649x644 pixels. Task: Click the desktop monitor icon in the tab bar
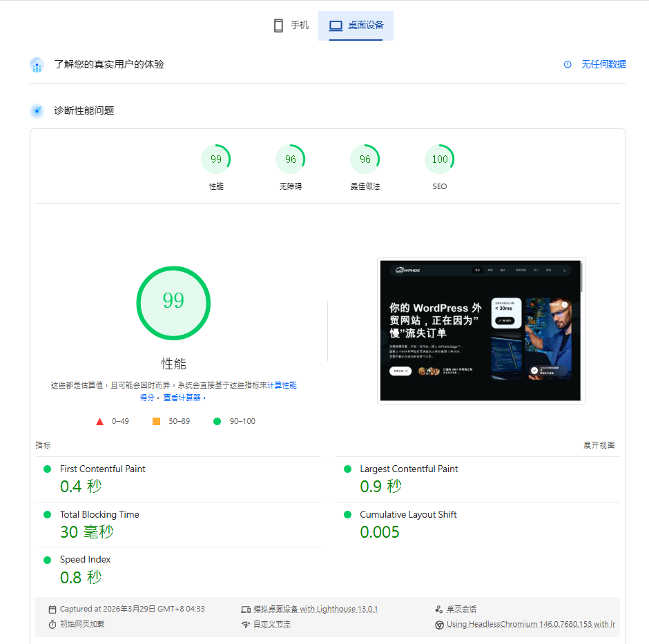pos(336,26)
